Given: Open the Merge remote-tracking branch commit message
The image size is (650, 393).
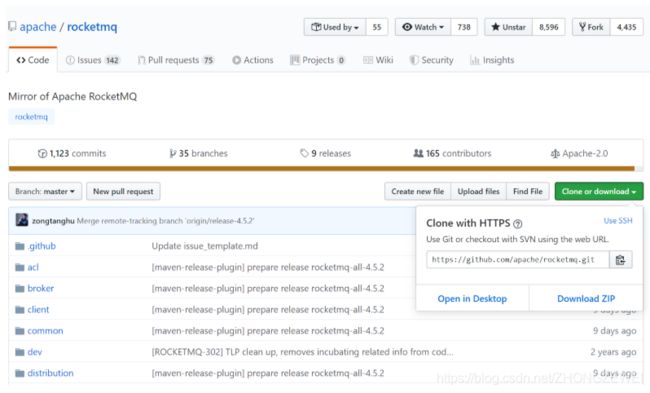Looking at the screenshot, I should point(165,221).
